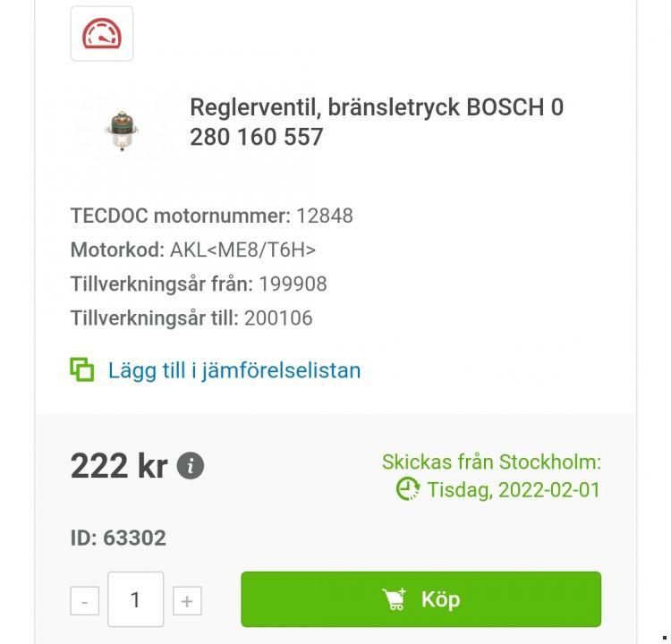Viewport: 671px width, 644px height.
Task: Click the green compare squares icon
Action: (x=82, y=369)
